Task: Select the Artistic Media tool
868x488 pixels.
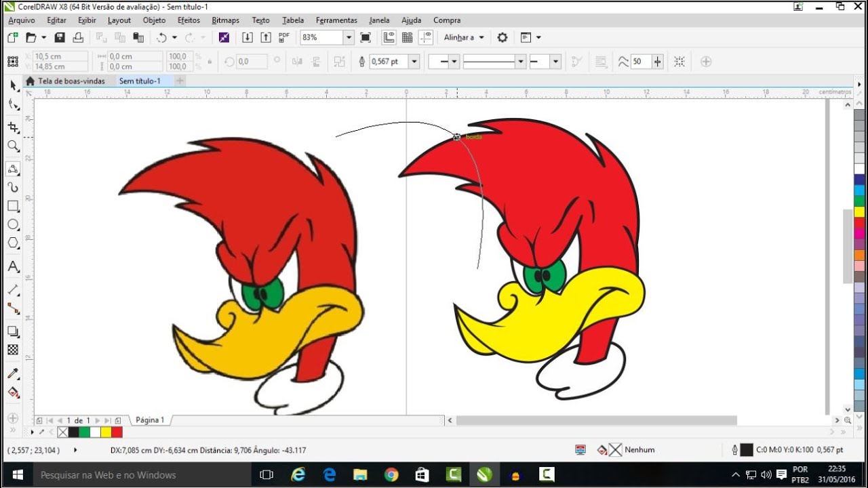Action: (13, 187)
